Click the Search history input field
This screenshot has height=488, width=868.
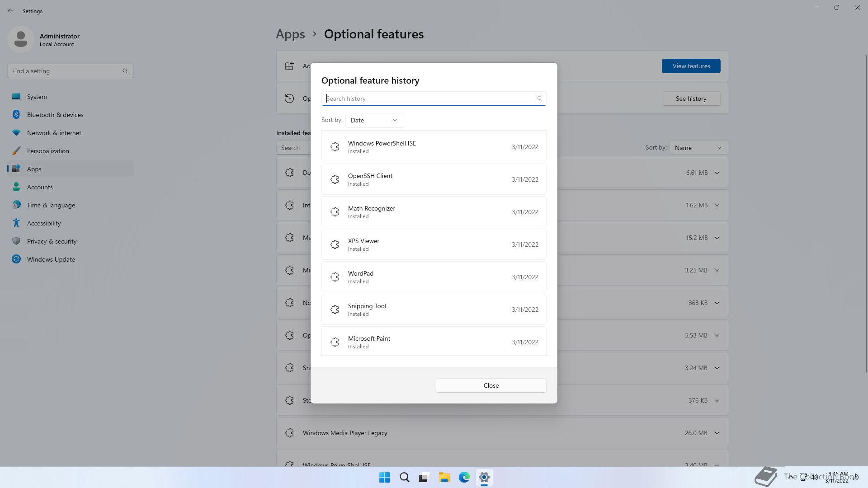(x=434, y=99)
